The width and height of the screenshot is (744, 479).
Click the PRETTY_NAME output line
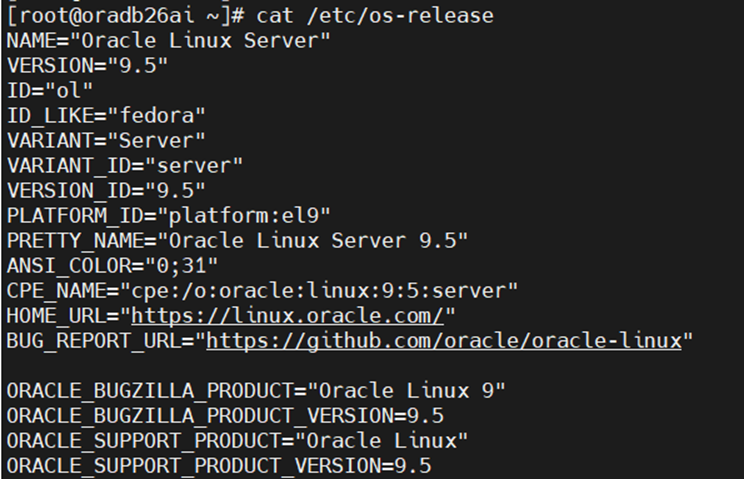237,241
